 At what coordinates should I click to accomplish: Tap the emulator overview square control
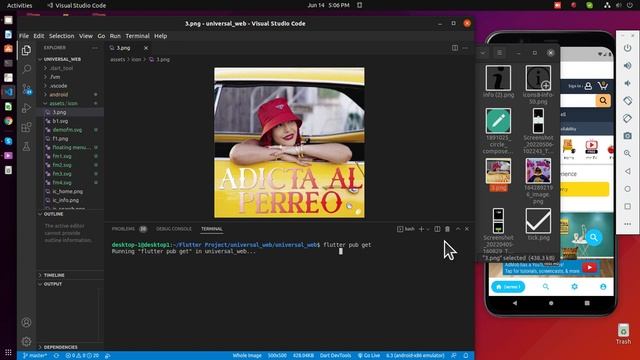point(627,207)
